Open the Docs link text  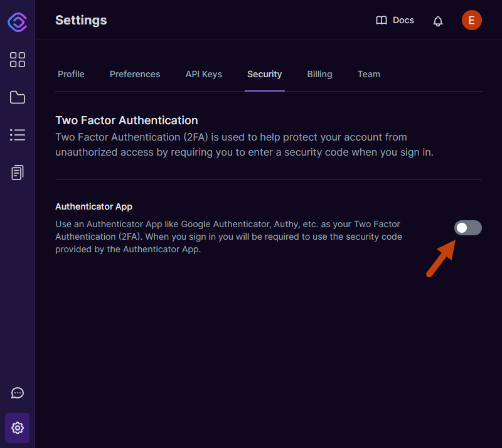tap(403, 20)
